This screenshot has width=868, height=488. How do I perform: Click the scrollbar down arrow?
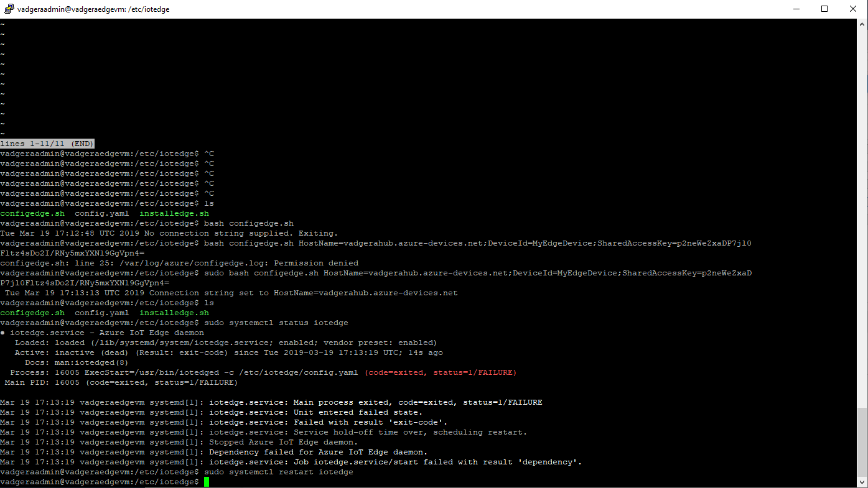pos(862,482)
